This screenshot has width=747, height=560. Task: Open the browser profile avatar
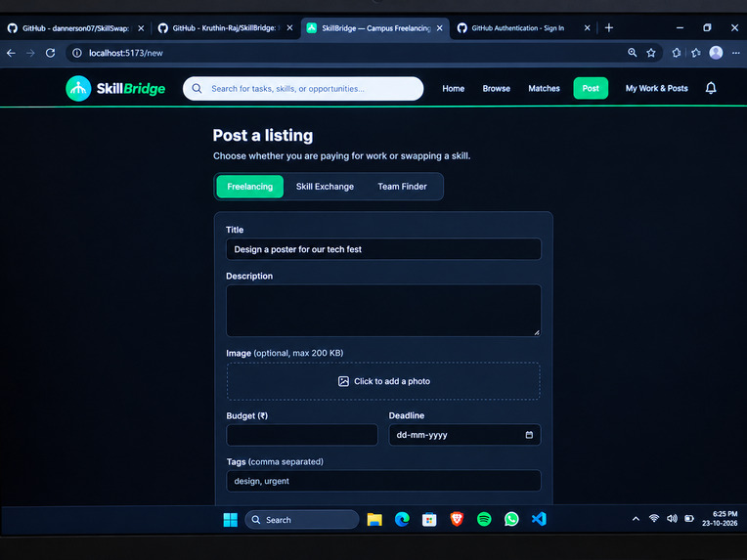click(716, 53)
